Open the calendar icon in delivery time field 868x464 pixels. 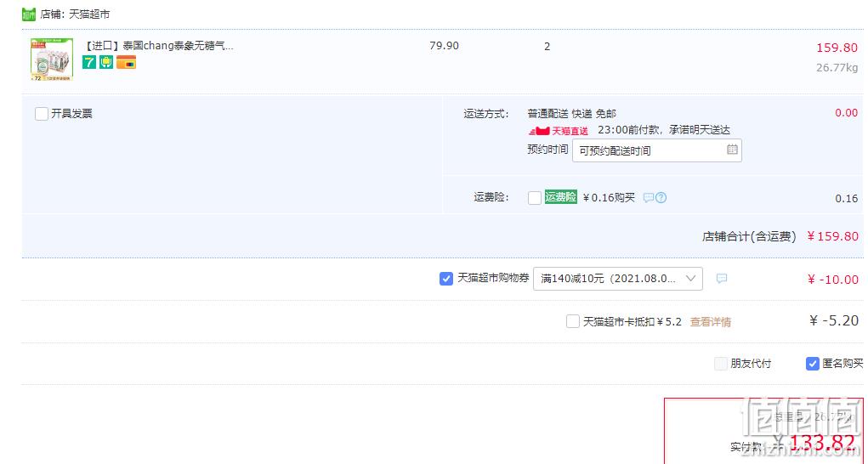[x=732, y=150]
